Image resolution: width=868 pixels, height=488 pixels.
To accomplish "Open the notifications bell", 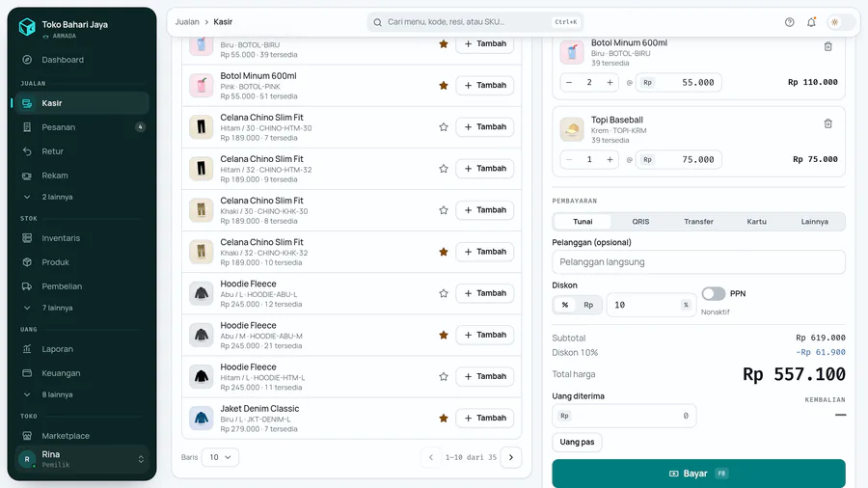I will (811, 22).
